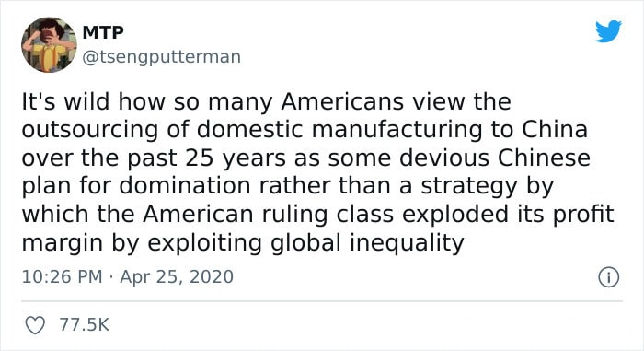Click the word "outsourcing" in the tweet
644x351 pixels.
pos(90,130)
